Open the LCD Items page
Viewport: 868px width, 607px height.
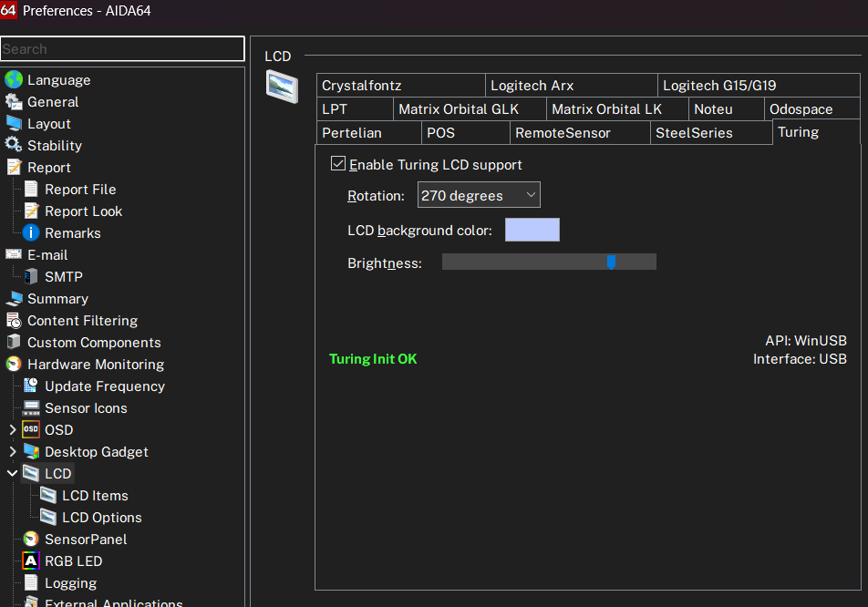(x=95, y=495)
